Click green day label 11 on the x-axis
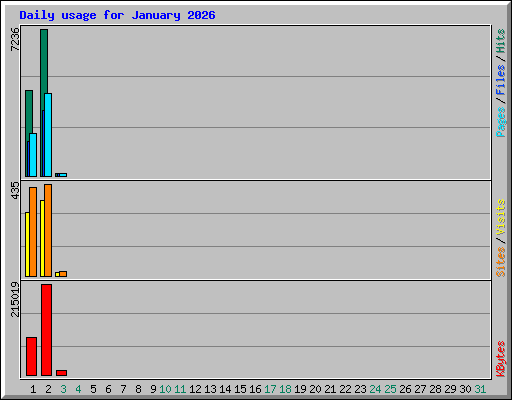The width and height of the screenshot is (512, 400). [180, 389]
